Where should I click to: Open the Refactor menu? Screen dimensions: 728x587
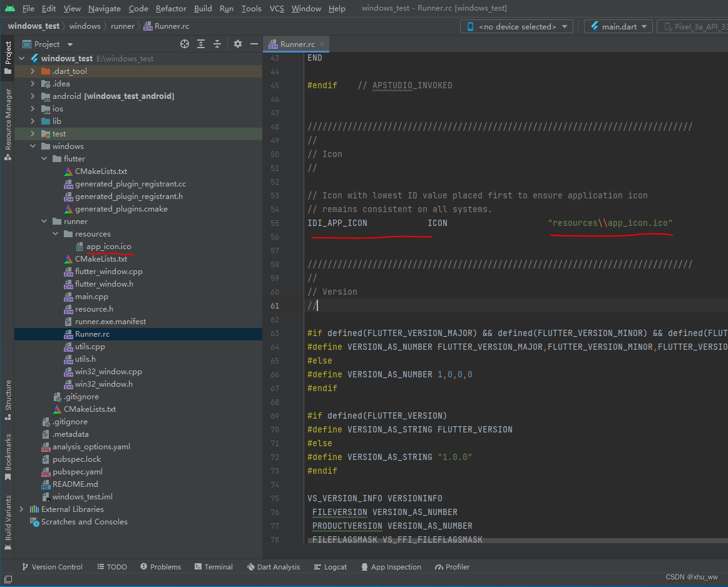click(171, 9)
